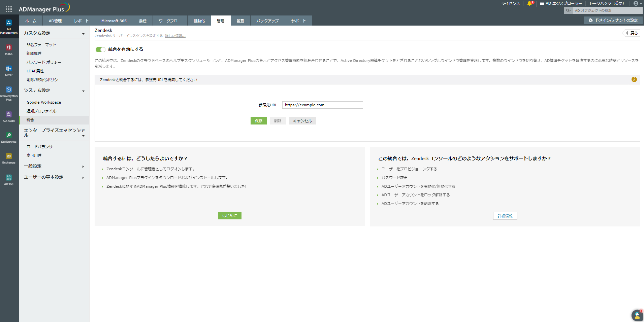Open LDAP属性 in the sidebar
Image resolution: width=644 pixels, height=322 pixels.
[x=35, y=71]
